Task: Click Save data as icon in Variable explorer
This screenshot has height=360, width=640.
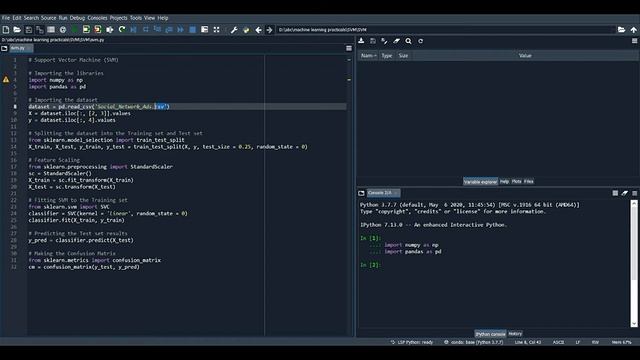Action: pyautogui.click(x=384, y=41)
